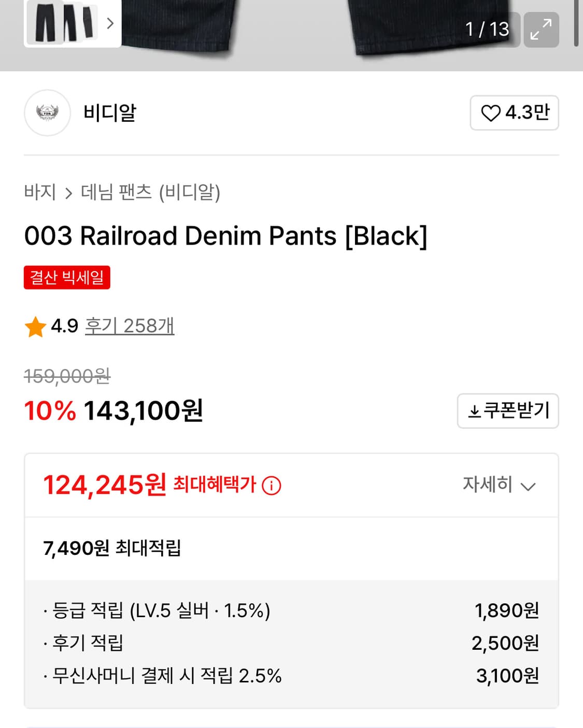
Task: Toggle the heart like button showing 4.3만
Action: 514,112
